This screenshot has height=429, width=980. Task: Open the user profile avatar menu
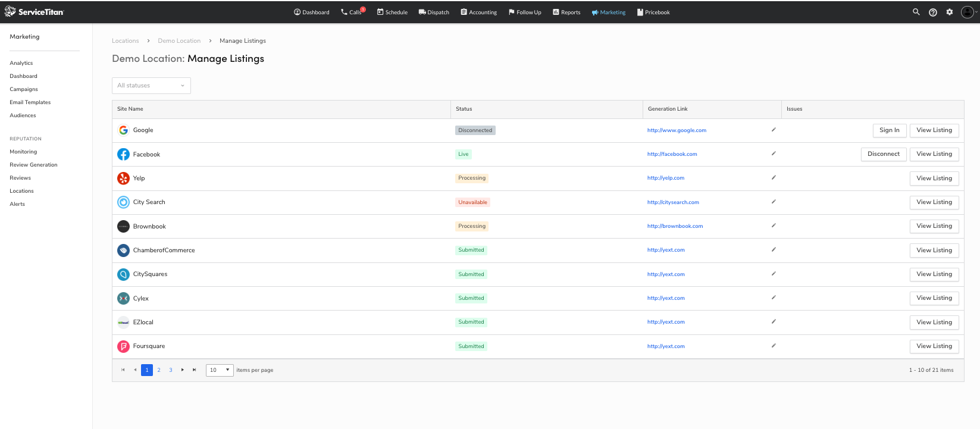(968, 12)
